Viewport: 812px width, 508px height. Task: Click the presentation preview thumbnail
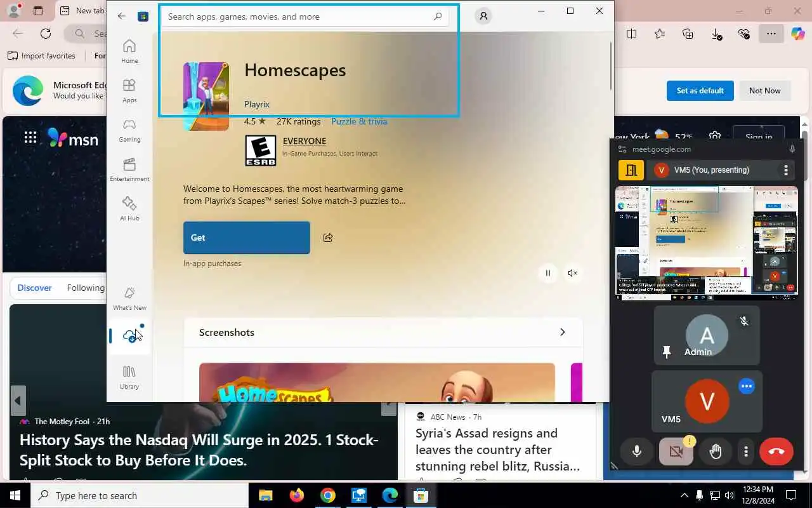[707, 242]
